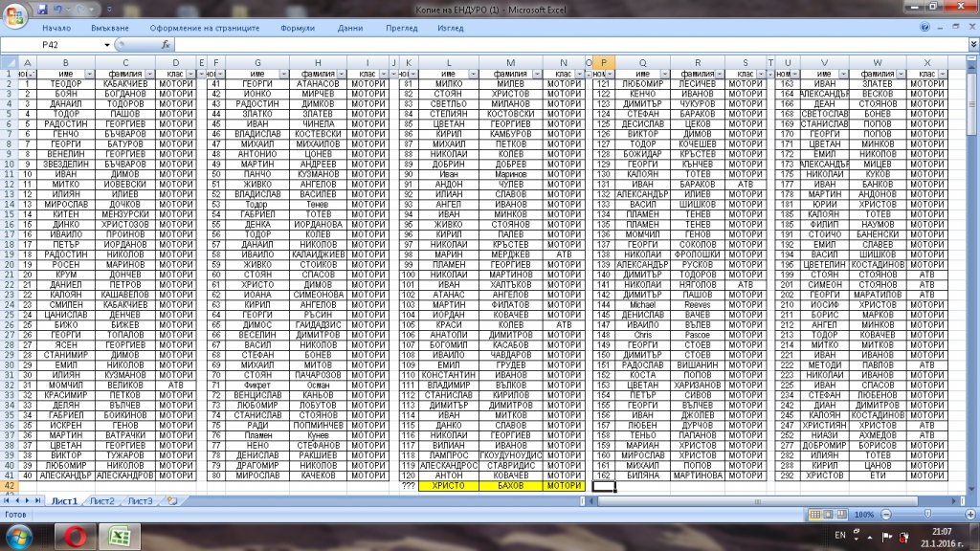Open the Формули ribbon tab

298,28
